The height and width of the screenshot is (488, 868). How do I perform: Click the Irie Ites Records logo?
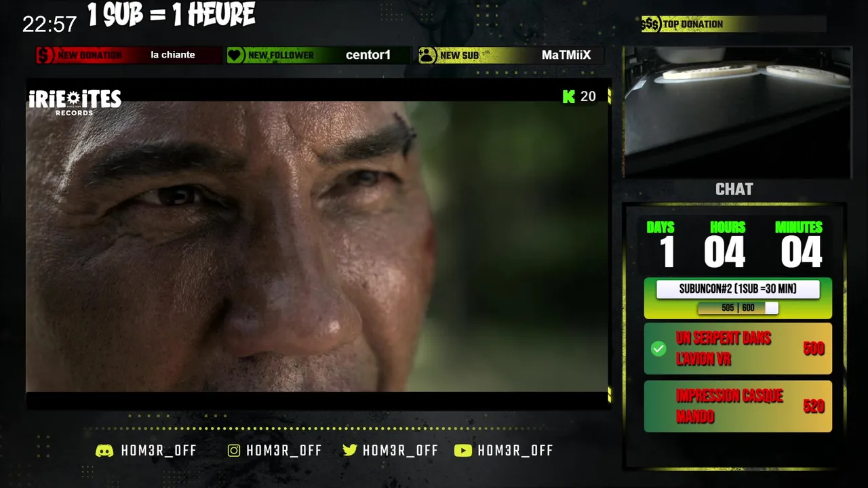tap(75, 102)
